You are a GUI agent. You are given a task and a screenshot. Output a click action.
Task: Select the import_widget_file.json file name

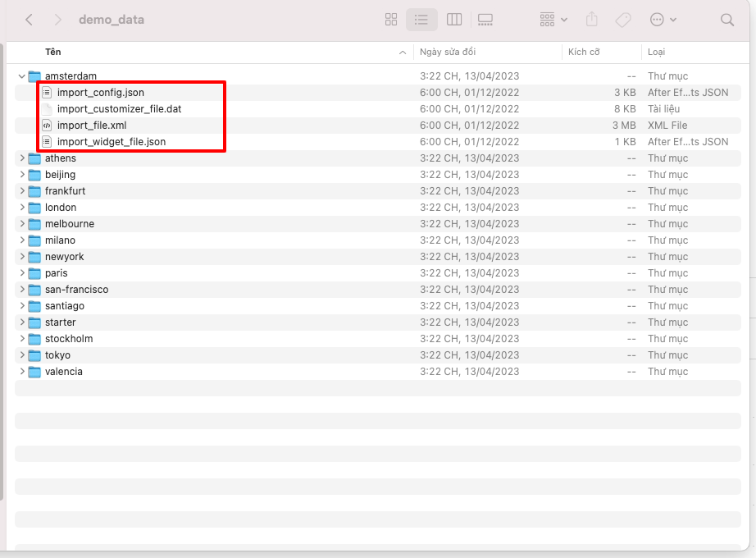[x=112, y=142]
